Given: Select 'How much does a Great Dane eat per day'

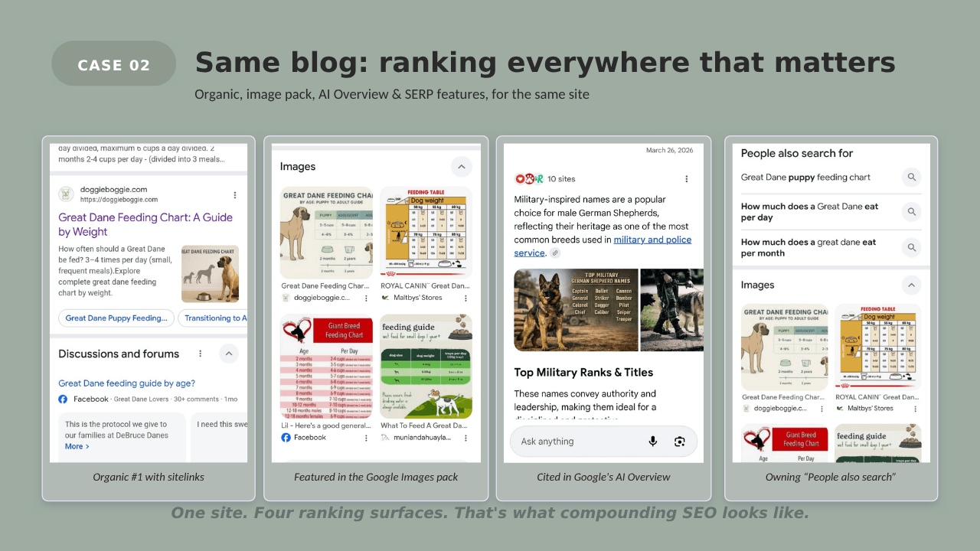Looking at the screenshot, I should point(810,212).
